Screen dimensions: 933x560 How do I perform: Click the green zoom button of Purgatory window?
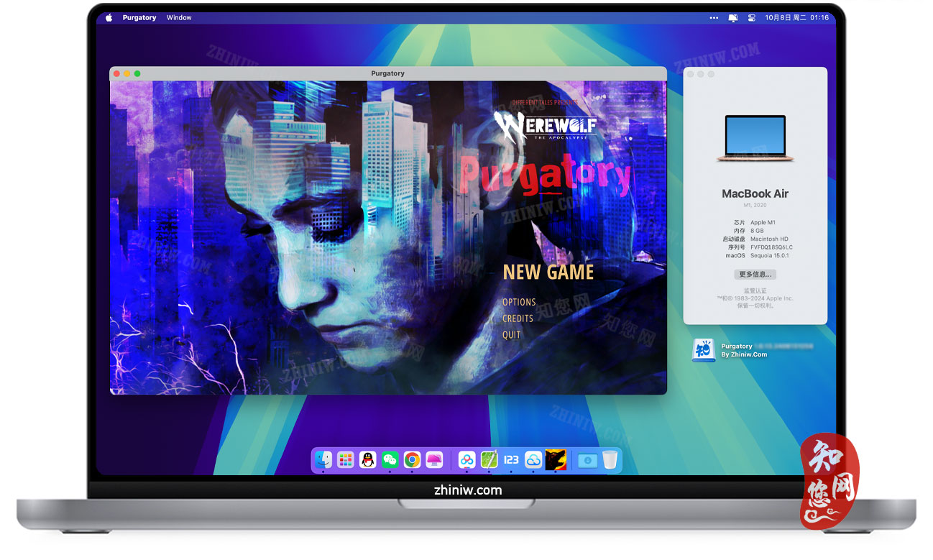pos(137,73)
